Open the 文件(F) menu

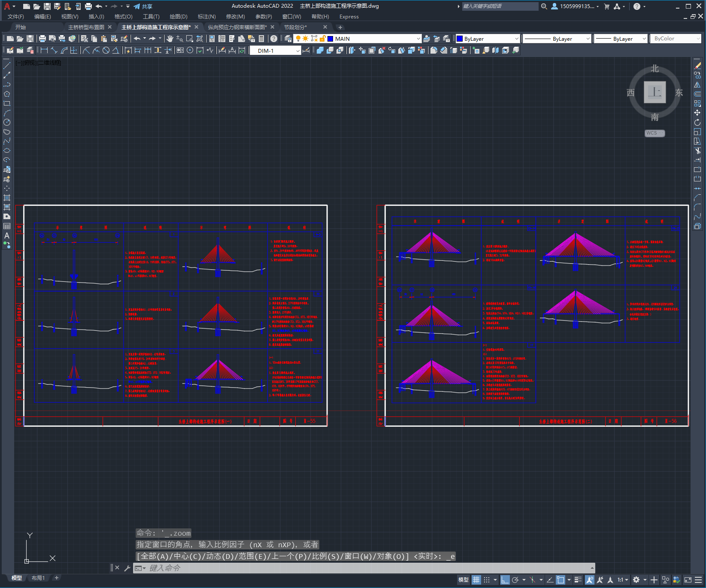pos(16,17)
